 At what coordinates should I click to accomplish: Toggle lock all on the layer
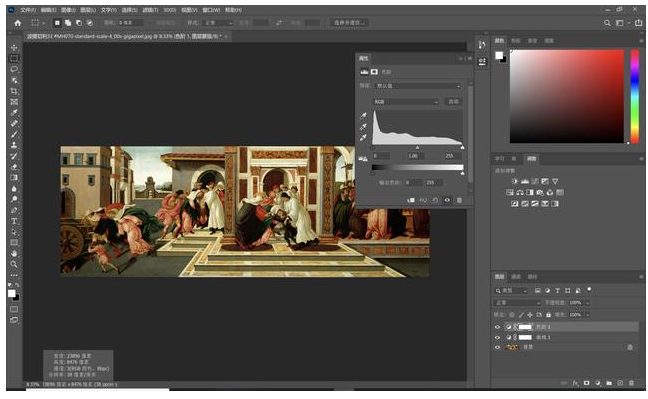click(x=548, y=315)
